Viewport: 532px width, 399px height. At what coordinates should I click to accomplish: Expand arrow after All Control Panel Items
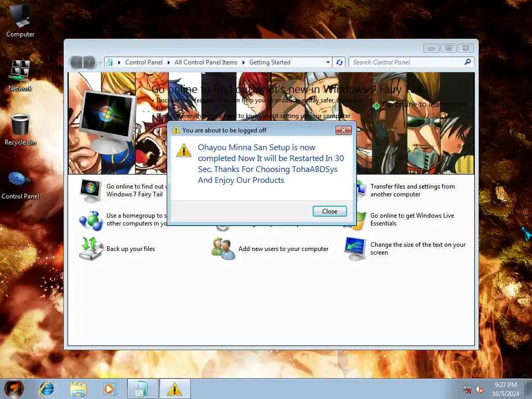click(x=244, y=62)
